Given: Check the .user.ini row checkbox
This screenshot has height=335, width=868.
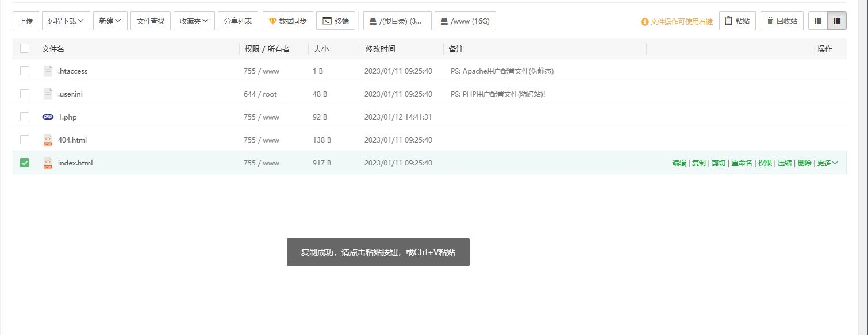Looking at the screenshot, I should pyautogui.click(x=25, y=94).
